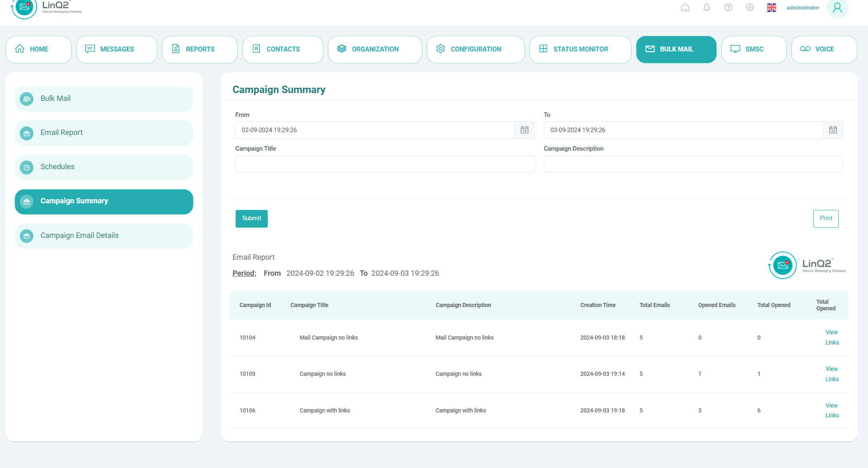Click the administrator user avatar
Image resolution: width=868 pixels, height=468 pixels.
tap(837, 8)
